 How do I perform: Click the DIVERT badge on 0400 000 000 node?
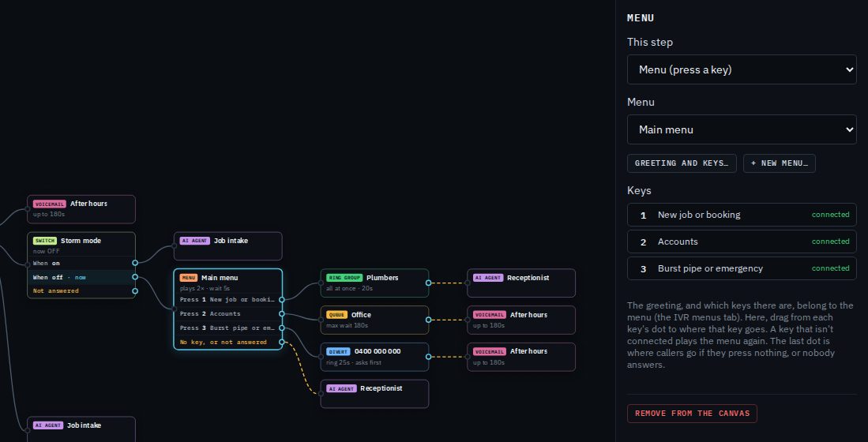click(x=338, y=351)
